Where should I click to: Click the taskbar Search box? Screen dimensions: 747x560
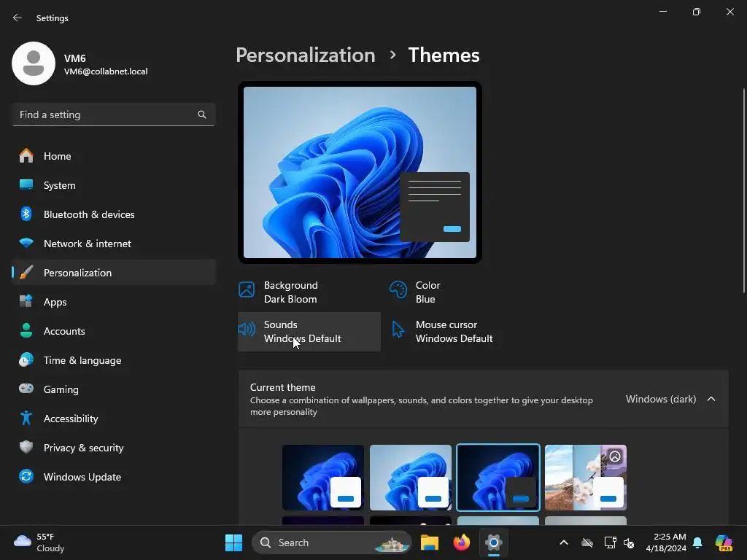[x=332, y=542]
